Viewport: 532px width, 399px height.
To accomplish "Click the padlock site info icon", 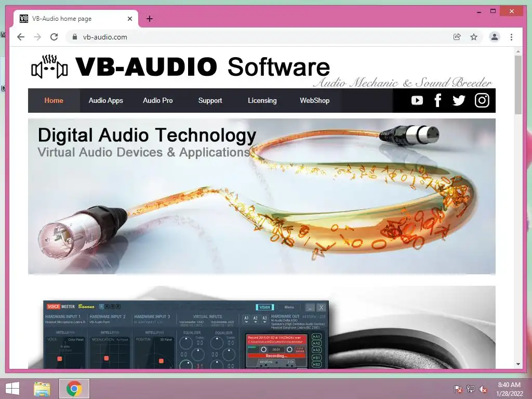I will pos(75,37).
